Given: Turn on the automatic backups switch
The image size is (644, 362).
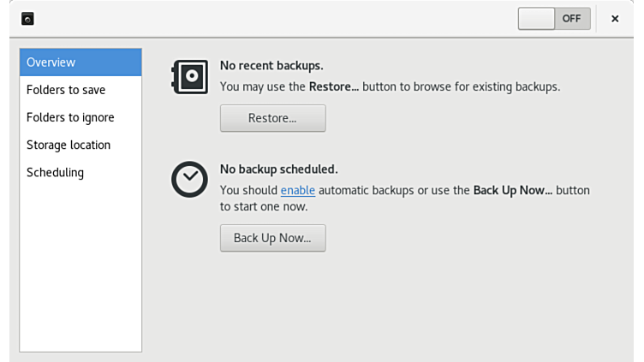Looking at the screenshot, I should pos(554,18).
